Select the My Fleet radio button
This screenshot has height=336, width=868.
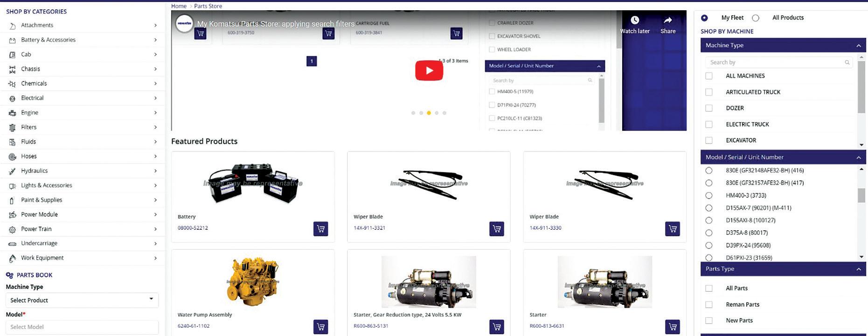pyautogui.click(x=704, y=18)
